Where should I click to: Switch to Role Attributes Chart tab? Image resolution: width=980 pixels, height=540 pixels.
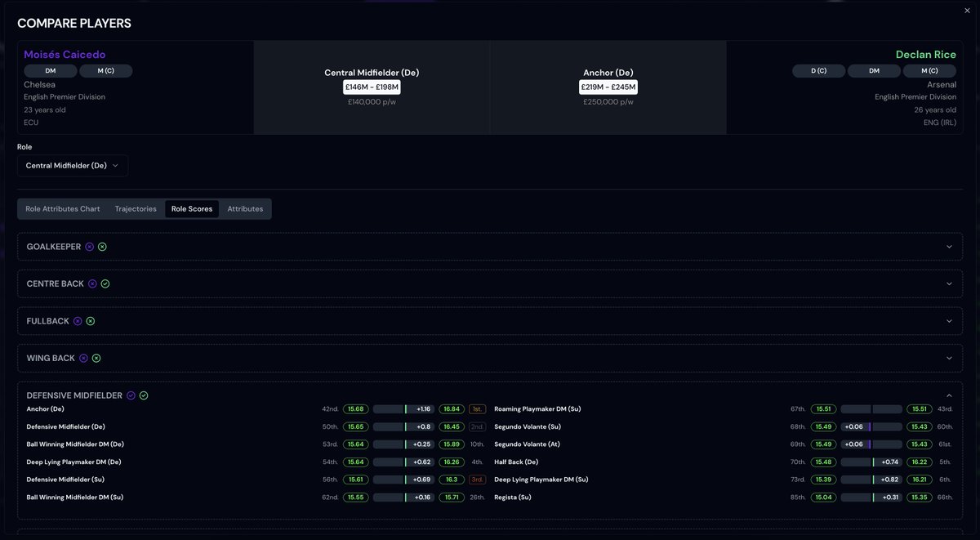[63, 209]
